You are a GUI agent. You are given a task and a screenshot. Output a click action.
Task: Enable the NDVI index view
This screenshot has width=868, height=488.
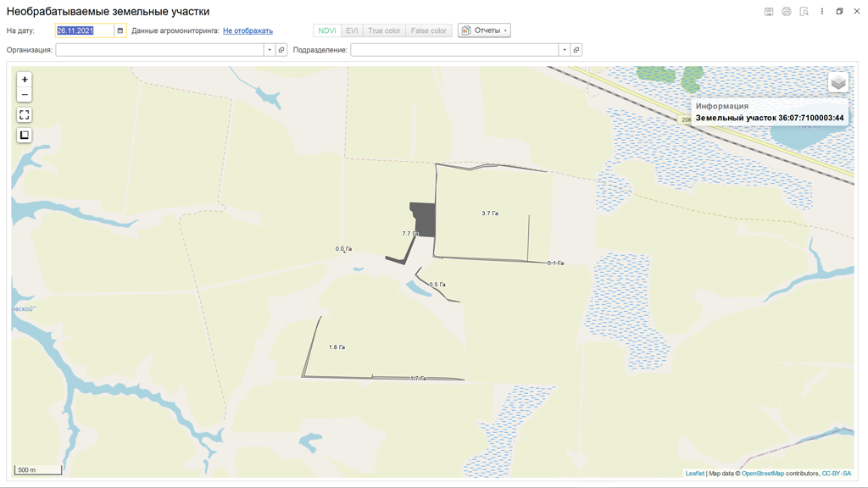click(x=327, y=30)
